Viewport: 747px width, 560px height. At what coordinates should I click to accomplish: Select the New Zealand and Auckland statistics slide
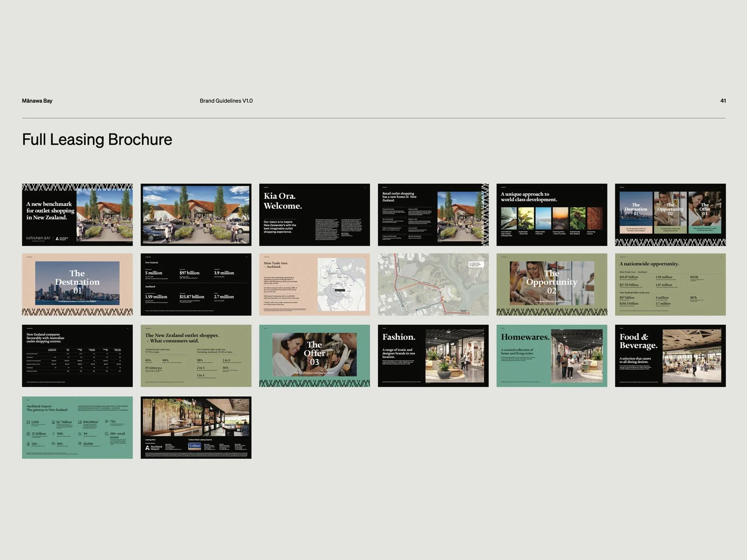tap(196, 285)
